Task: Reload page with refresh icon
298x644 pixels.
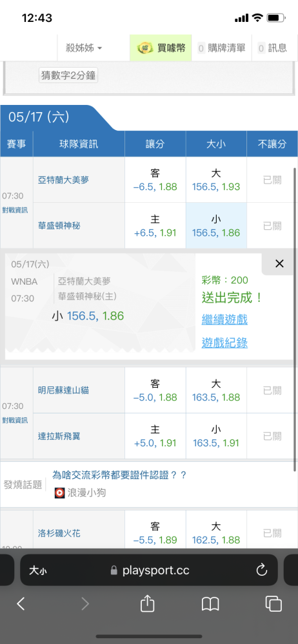Action: 262,570
